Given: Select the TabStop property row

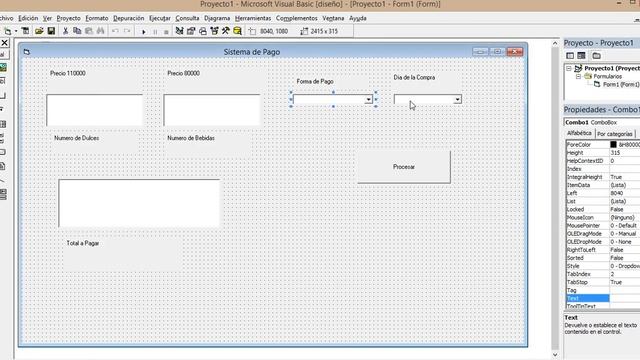Looking at the screenshot, I should (x=603, y=282).
